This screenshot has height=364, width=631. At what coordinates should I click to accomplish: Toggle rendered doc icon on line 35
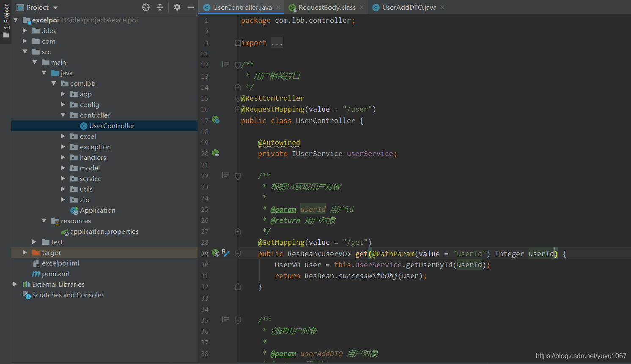click(225, 320)
